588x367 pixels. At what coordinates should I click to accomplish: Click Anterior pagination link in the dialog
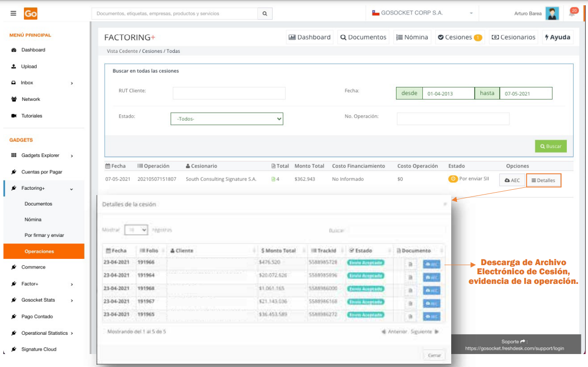395,331
